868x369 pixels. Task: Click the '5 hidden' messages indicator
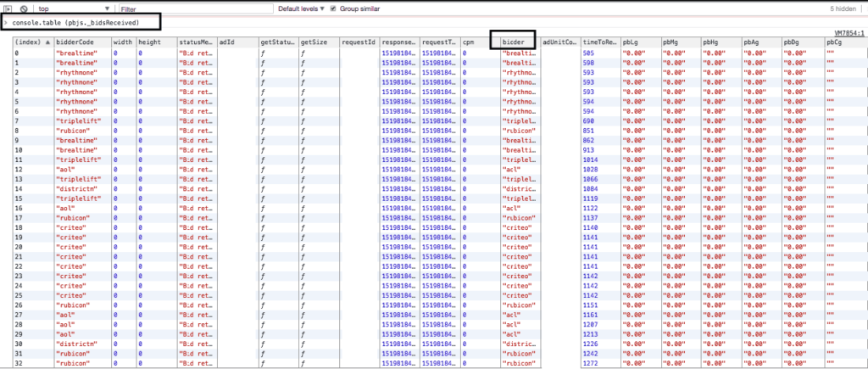pyautogui.click(x=843, y=8)
